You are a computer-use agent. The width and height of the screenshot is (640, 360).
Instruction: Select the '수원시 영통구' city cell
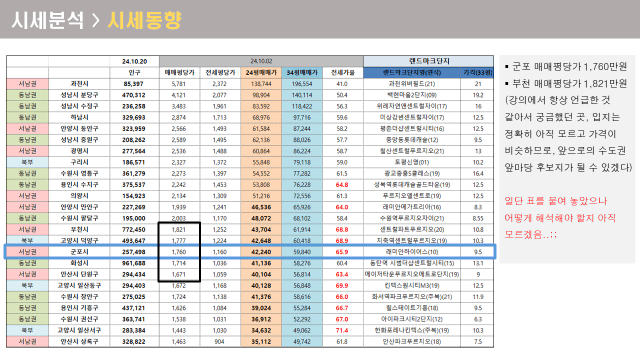pos(79,173)
